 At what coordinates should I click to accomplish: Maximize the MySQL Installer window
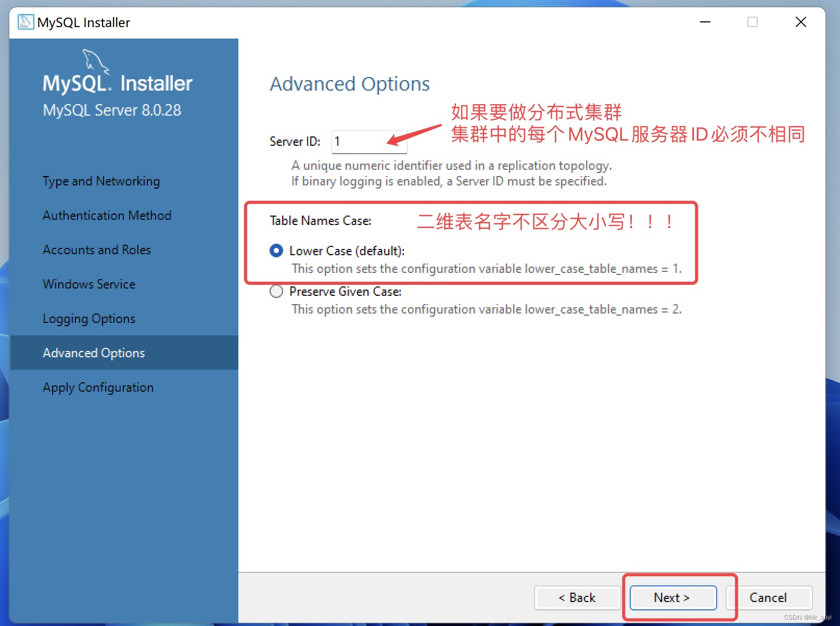[x=753, y=22]
